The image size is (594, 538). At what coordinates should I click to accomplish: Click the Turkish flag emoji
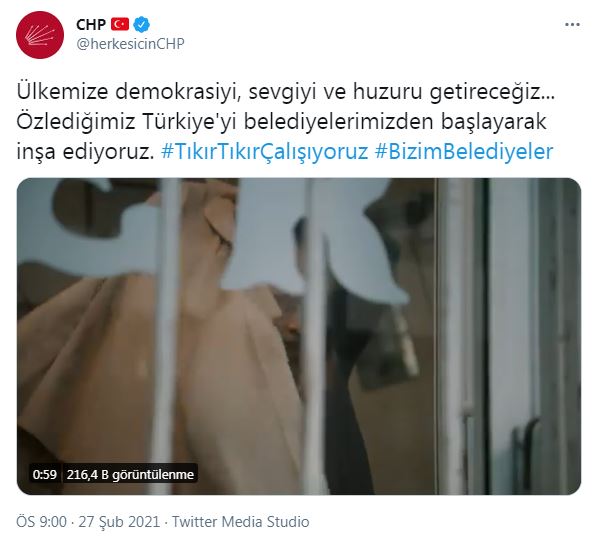coord(120,25)
